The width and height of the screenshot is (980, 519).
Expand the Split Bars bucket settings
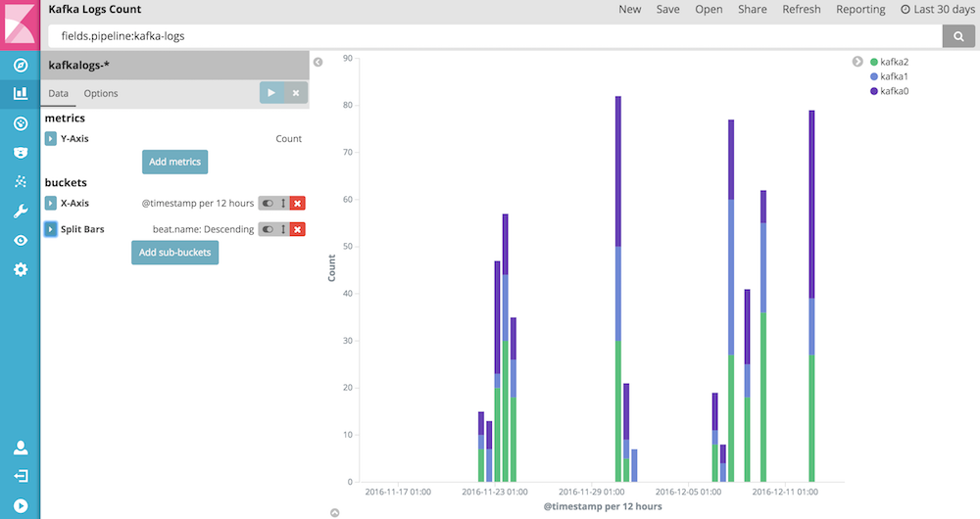point(51,229)
